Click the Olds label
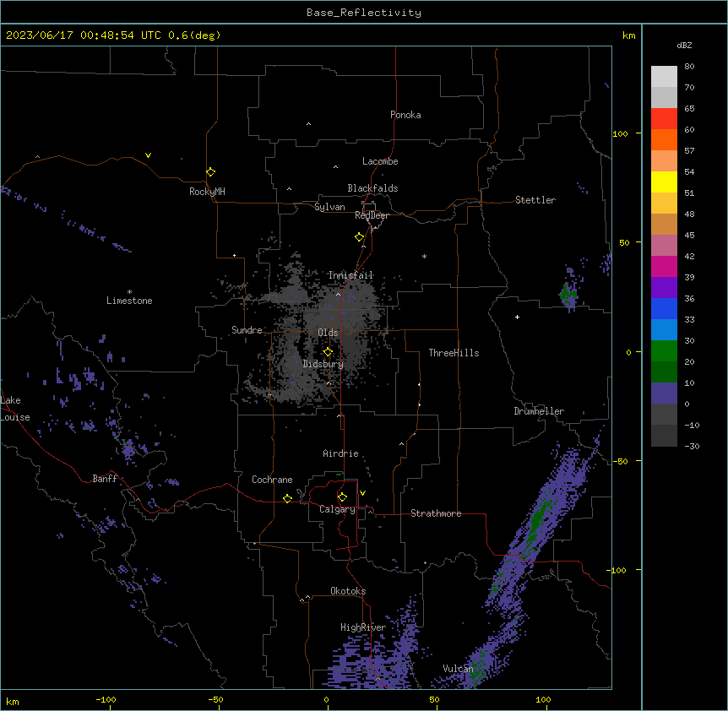 [x=328, y=333]
